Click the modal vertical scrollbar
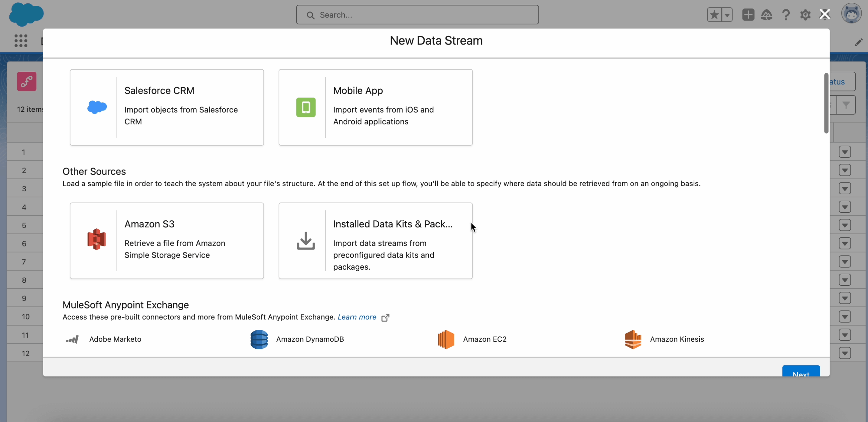The width and height of the screenshot is (868, 422). click(x=826, y=103)
